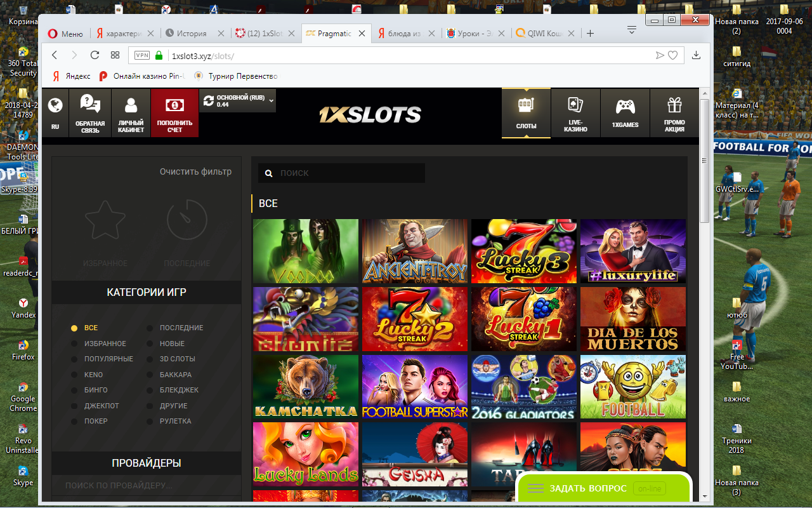Click the provider search field
The width and height of the screenshot is (812, 508).
147,486
